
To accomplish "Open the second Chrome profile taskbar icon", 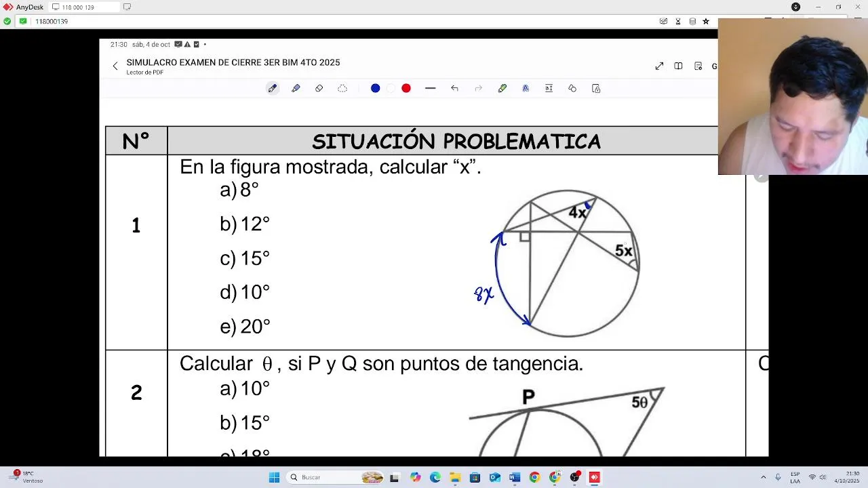I will click(x=555, y=477).
